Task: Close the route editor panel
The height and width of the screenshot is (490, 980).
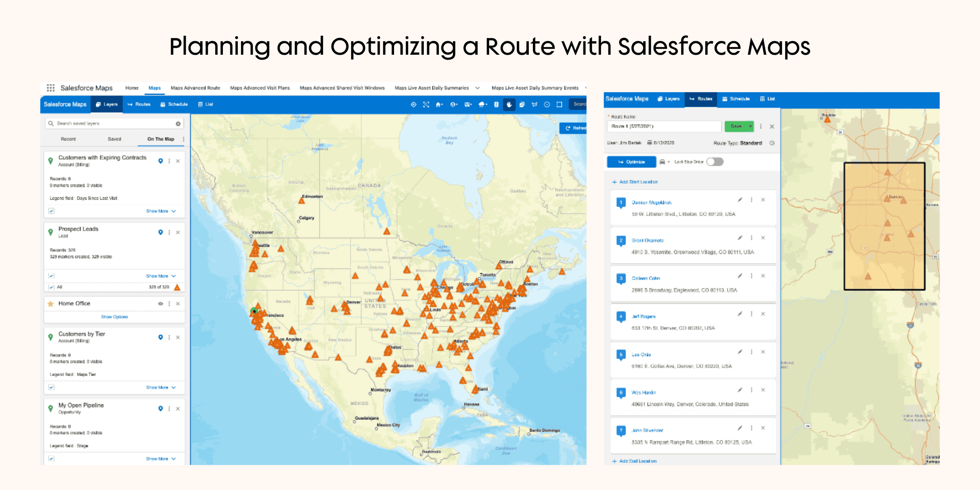Action: [772, 127]
